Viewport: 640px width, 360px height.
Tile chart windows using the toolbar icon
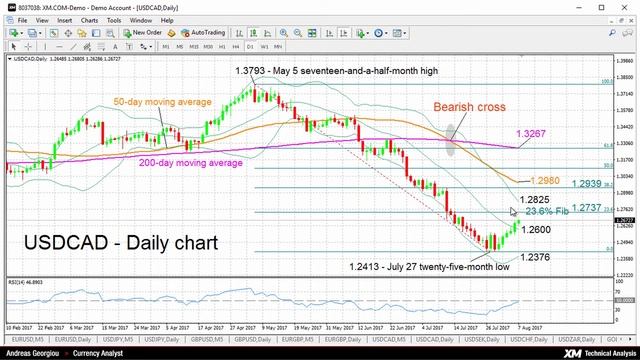(312, 33)
